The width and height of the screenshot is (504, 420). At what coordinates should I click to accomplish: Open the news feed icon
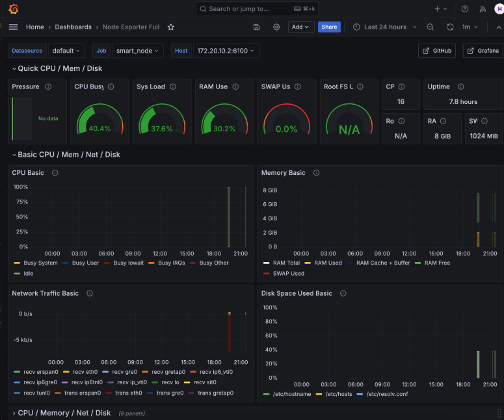483,9
